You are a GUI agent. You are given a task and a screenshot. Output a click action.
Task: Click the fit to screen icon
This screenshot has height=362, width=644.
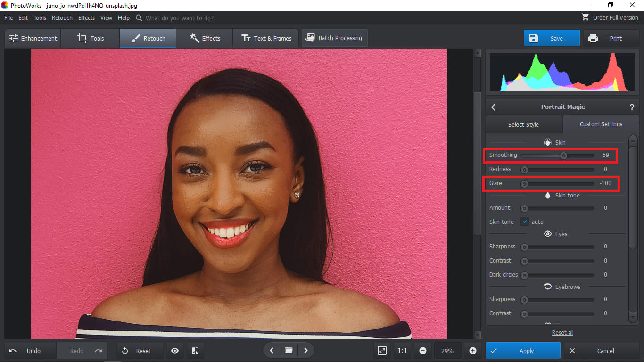tap(382, 351)
